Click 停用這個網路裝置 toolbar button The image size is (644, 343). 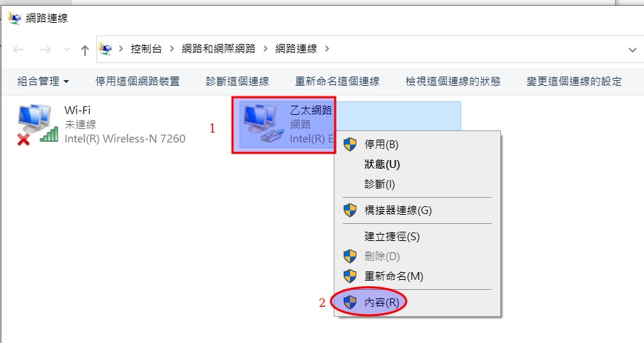click(x=137, y=81)
